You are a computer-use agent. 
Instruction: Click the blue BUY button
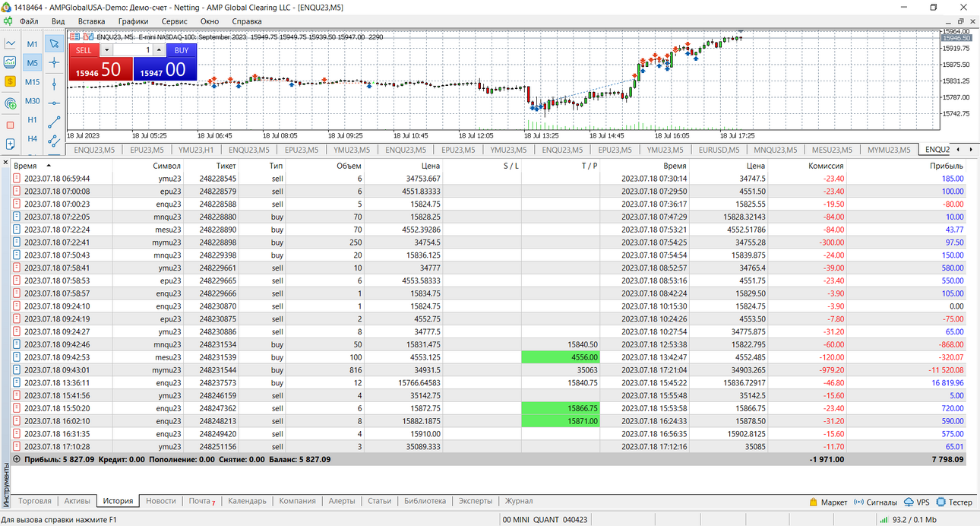pos(182,50)
